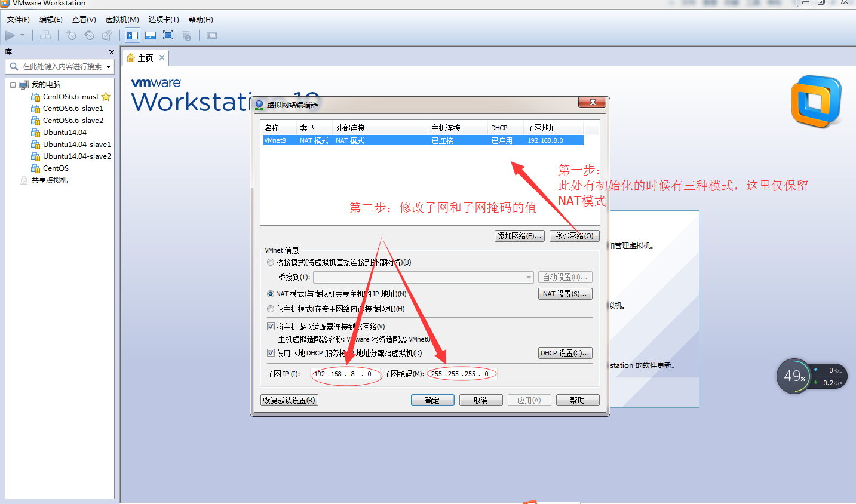Select the Ubuntu14.04-slave1 virtual machine
Viewport: 856px width, 504px height.
pyautogui.click(x=77, y=144)
